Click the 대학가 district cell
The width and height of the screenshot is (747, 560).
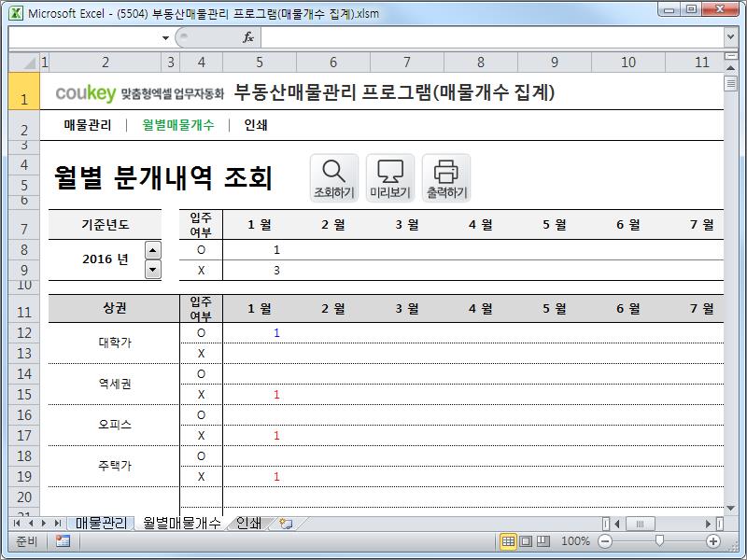[x=115, y=343]
